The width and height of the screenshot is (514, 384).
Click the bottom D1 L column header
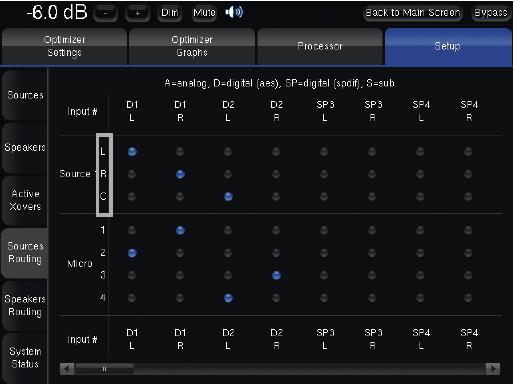click(x=132, y=339)
